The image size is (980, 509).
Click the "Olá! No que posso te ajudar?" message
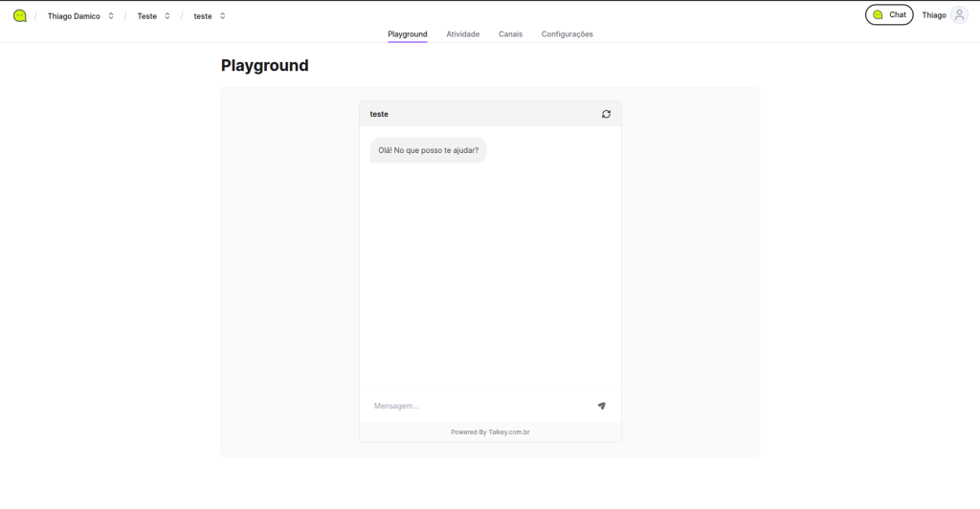428,150
